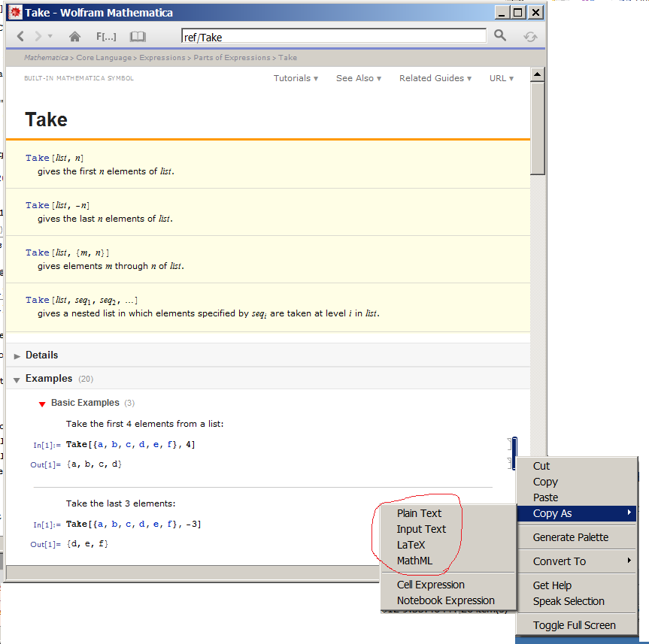Copy as Cell Expression
Viewport: 649px width, 644px height.
pyautogui.click(x=448, y=585)
